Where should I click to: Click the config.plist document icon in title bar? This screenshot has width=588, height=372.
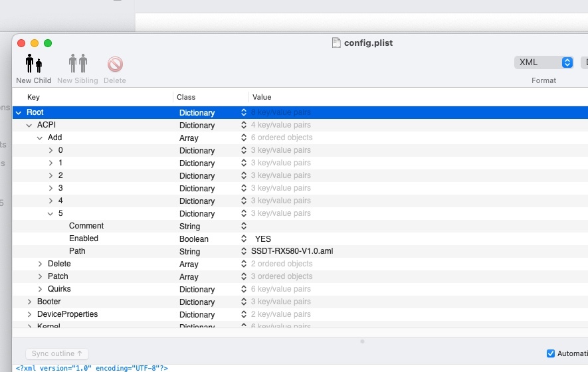coord(336,43)
